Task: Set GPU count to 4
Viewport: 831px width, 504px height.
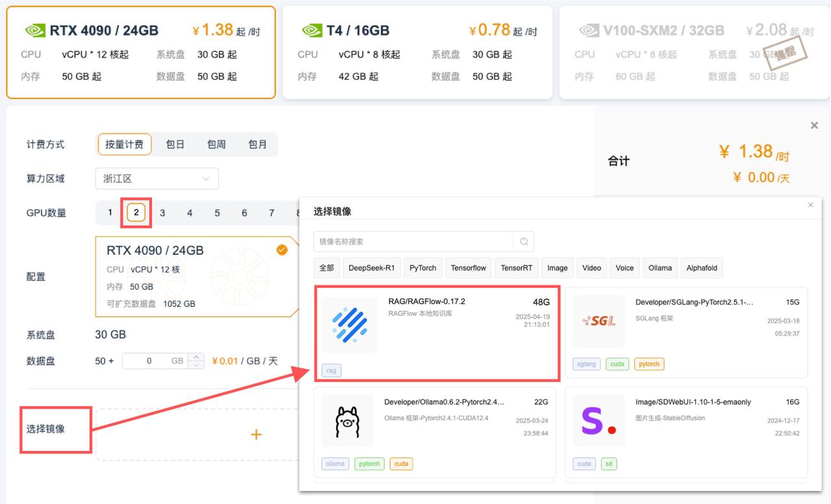Action: [x=190, y=213]
